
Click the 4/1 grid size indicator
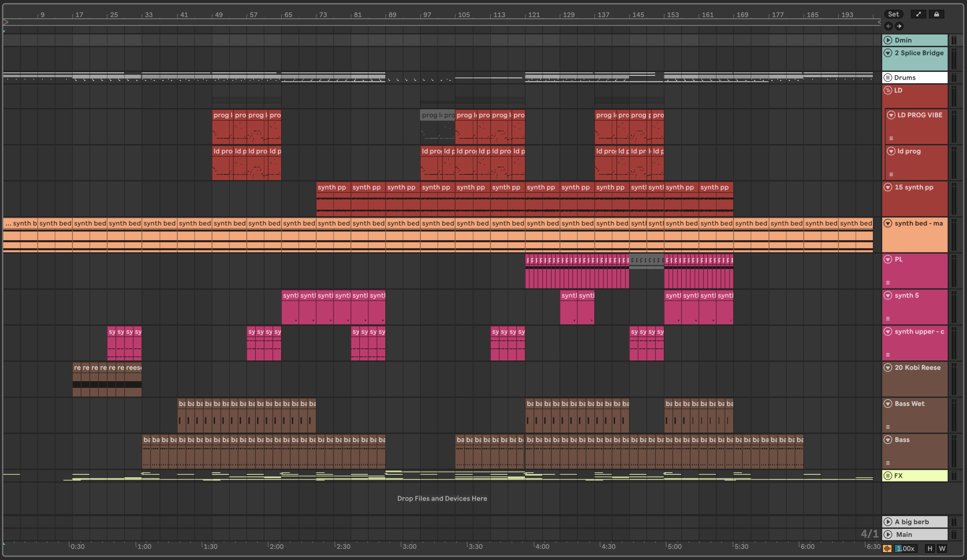click(869, 534)
